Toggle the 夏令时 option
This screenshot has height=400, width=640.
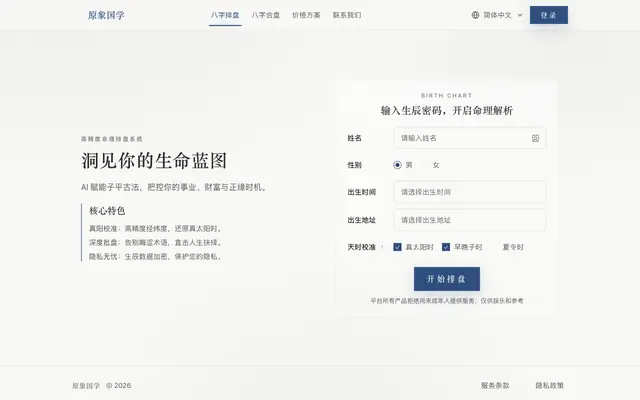(x=513, y=247)
